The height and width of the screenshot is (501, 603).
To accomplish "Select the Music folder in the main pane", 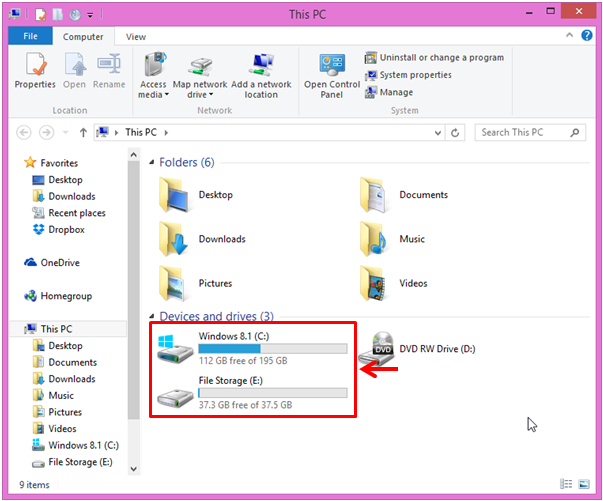I will click(392, 239).
